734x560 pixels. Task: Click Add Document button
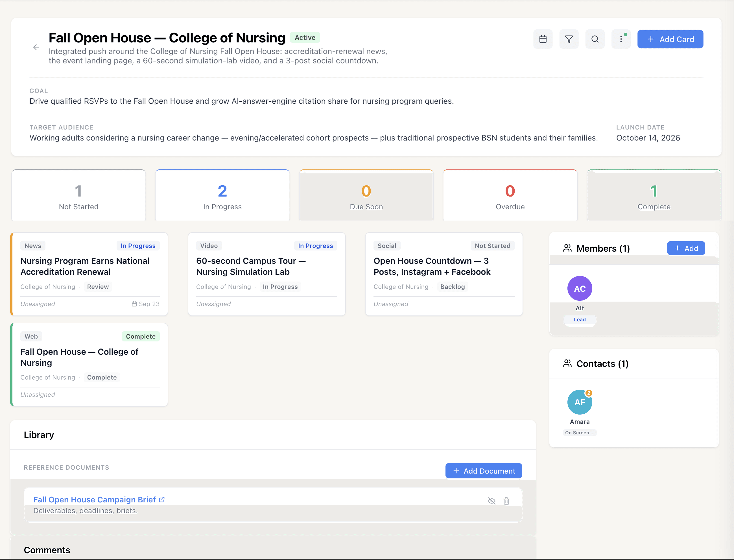click(483, 471)
